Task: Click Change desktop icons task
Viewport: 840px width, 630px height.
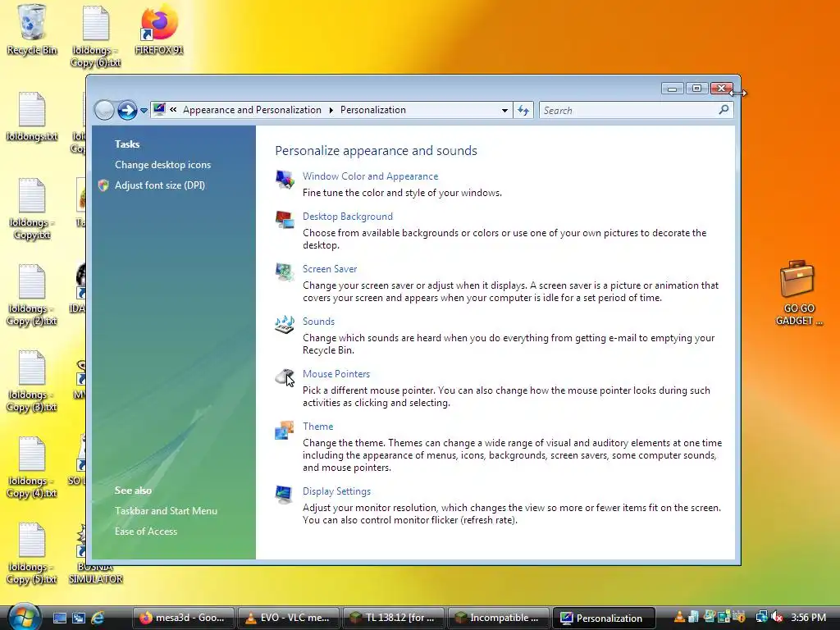Action: [x=163, y=165]
